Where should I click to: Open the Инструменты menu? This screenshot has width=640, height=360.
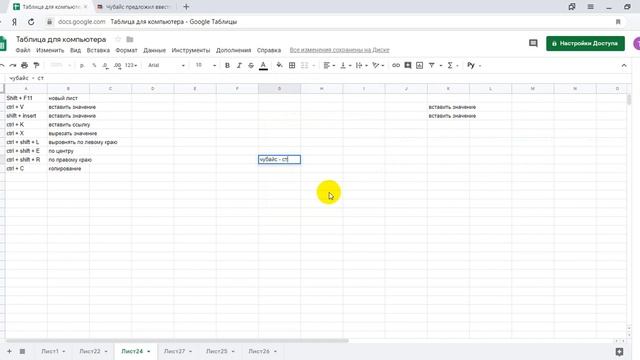click(x=191, y=50)
